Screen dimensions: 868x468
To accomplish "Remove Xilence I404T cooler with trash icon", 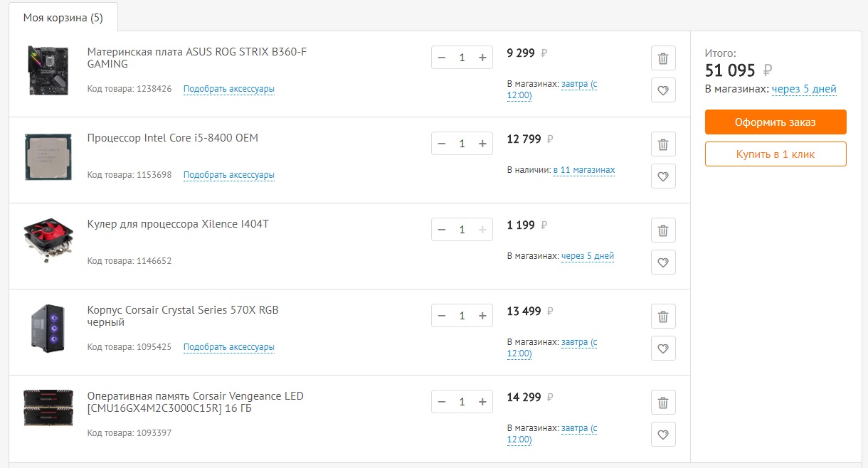I will (x=663, y=230).
